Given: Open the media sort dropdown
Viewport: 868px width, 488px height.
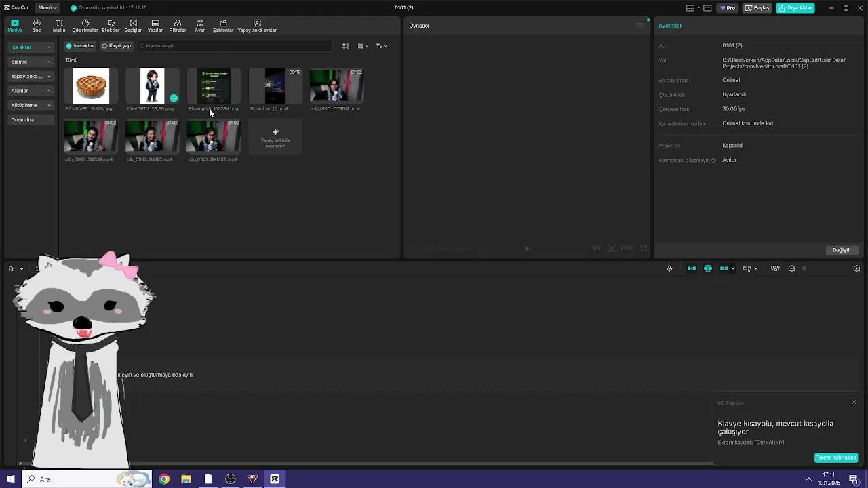Looking at the screenshot, I should [x=363, y=46].
